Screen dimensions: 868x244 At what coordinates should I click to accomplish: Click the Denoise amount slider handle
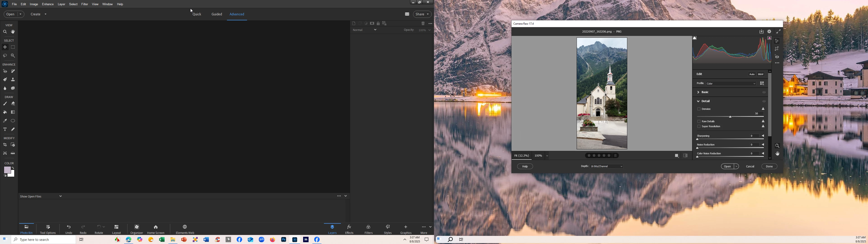click(730, 117)
